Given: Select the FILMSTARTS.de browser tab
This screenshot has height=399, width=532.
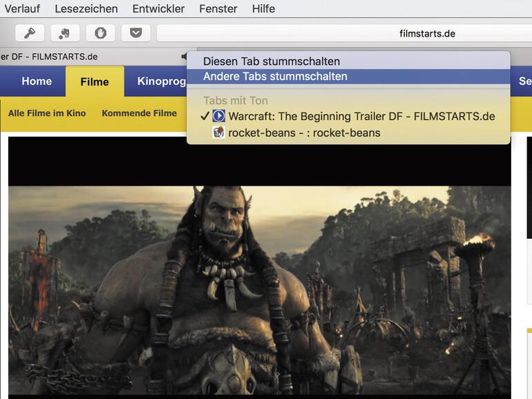Looking at the screenshot, I should [97, 57].
